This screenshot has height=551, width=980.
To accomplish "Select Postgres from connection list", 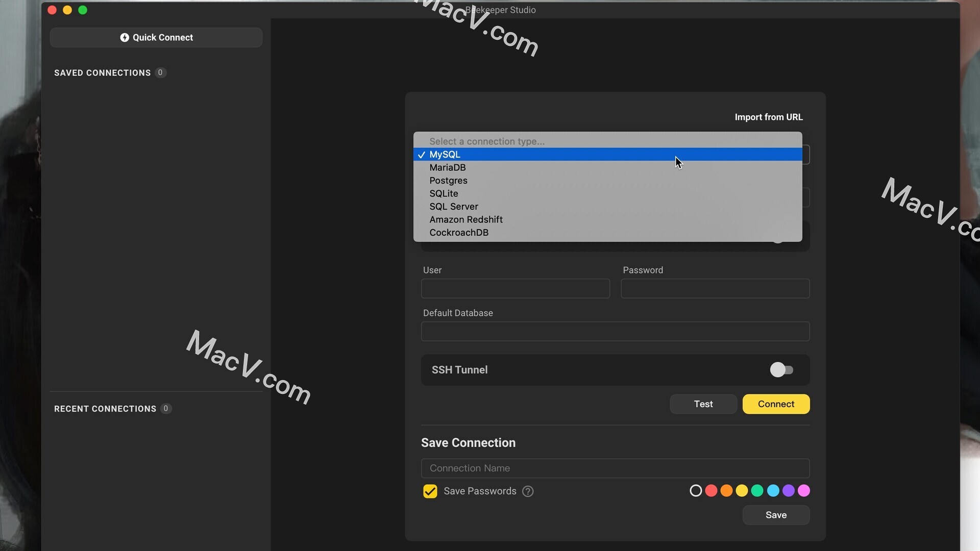I will 448,180.
